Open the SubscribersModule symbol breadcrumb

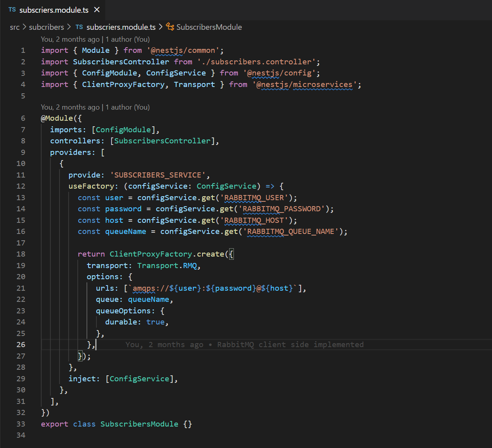tap(209, 27)
